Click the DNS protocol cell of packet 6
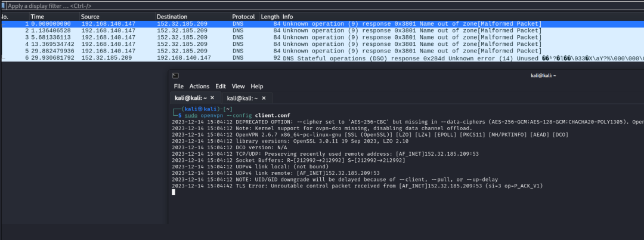The image size is (644, 240). 238,58
